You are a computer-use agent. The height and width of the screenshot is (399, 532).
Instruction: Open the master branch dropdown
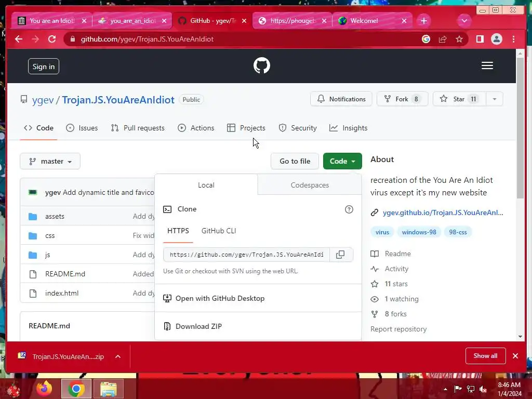coord(50,161)
